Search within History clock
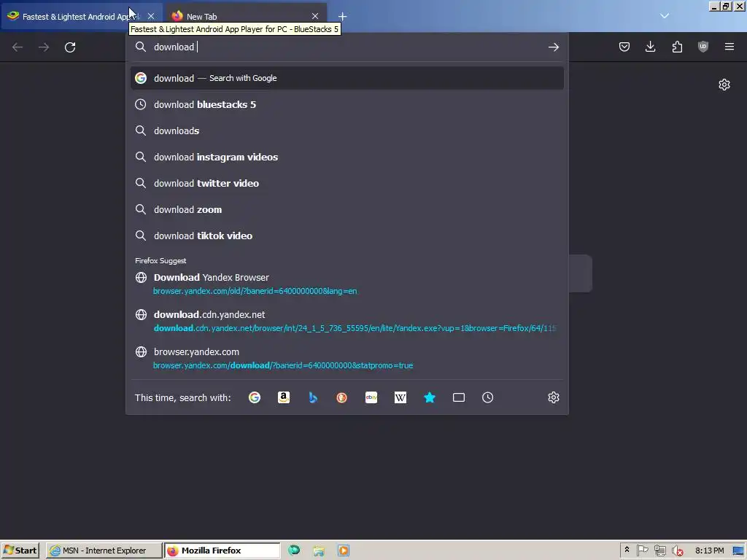 tap(488, 397)
